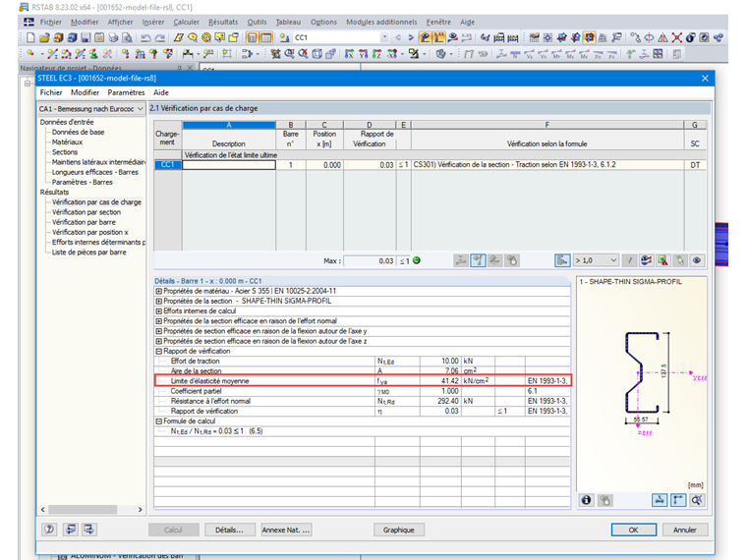Toggle the result color scale button

coord(562,260)
